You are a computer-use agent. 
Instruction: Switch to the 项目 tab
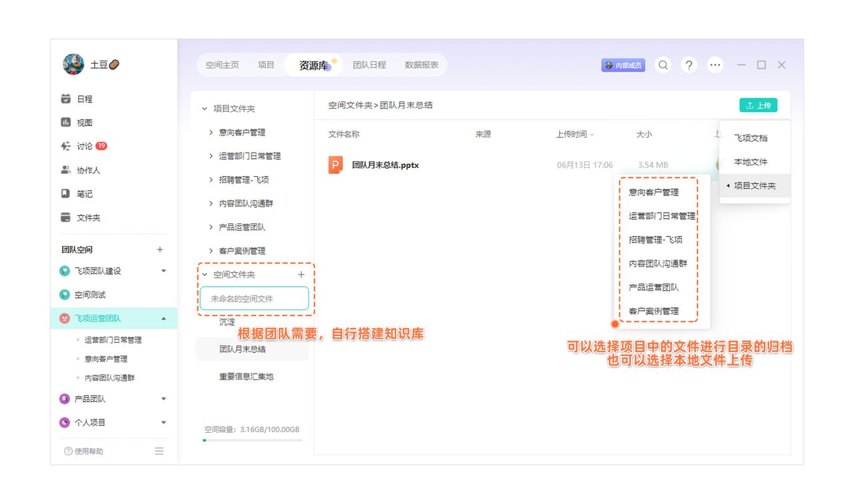[x=266, y=65]
